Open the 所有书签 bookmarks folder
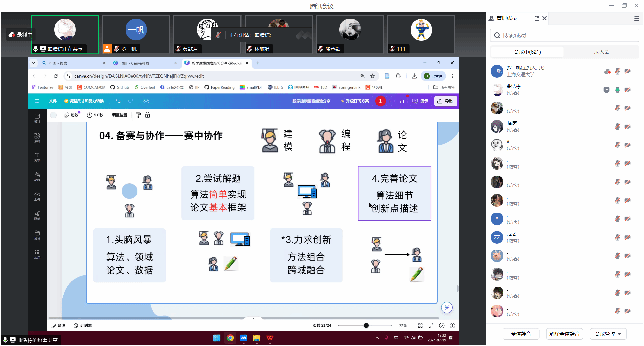644x346 pixels. pos(444,87)
